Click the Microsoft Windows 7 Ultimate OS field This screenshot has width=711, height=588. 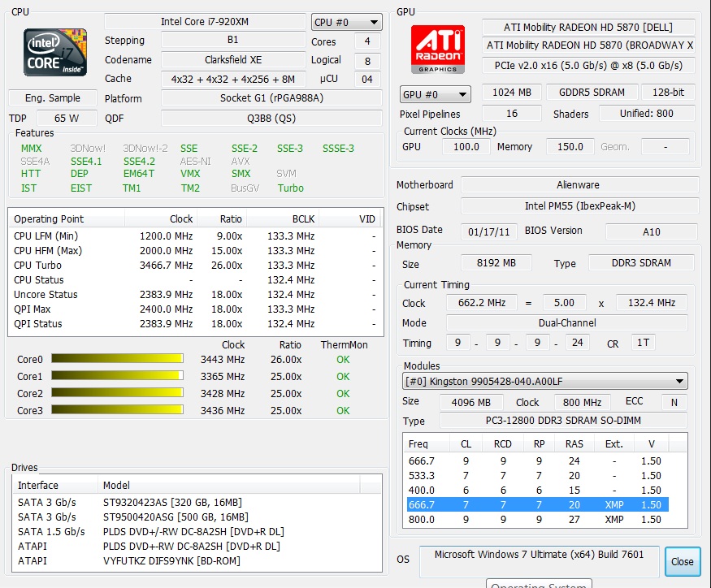pos(540,561)
